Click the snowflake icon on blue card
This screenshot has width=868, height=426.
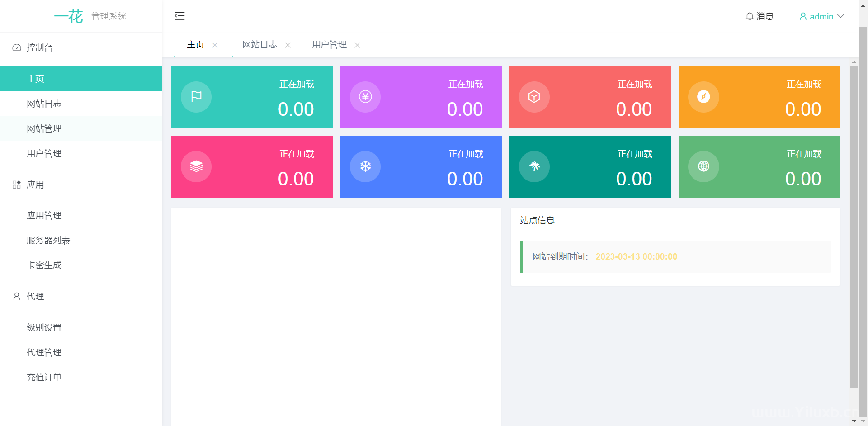pyautogui.click(x=365, y=166)
